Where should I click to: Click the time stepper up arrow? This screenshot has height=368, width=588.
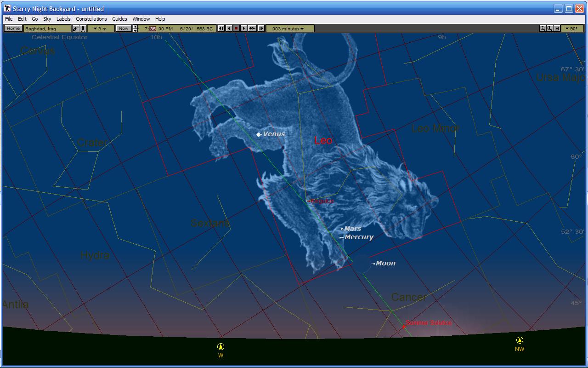[x=135, y=27]
